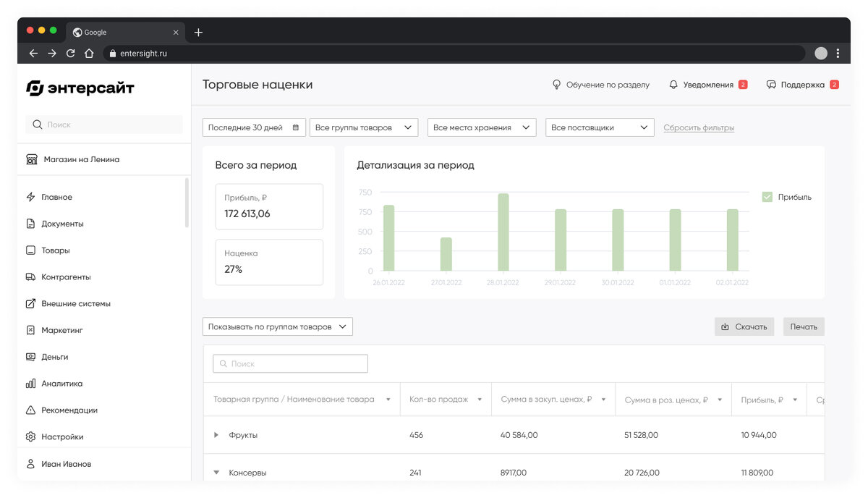Open the Все поставщики dropdown

[600, 127]
